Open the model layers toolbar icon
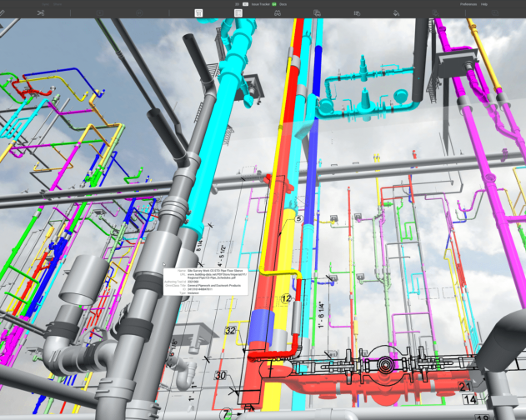 click(318, 13)
